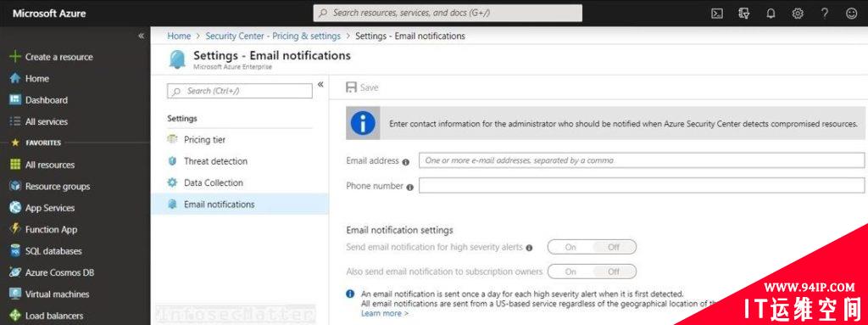Click the FAVORITES header label

pos(43,143)
